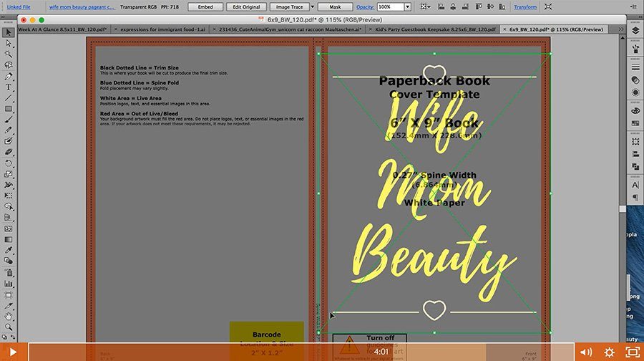
Task: Open the control bar options menu
Action: coord(633,7)
